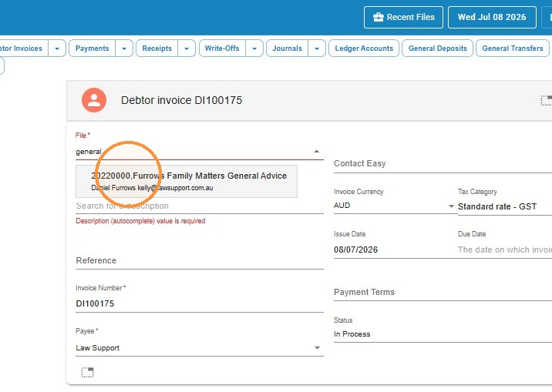Viewport: 552px width, 392px height.
Task: Expand the Journals dropdown arrow
Action: click(x=317, y=49)
